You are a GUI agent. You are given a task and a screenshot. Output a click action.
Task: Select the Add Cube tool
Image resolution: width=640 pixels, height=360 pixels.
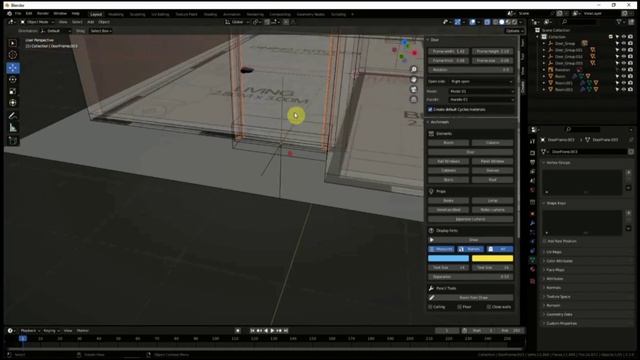pos(13,141)
